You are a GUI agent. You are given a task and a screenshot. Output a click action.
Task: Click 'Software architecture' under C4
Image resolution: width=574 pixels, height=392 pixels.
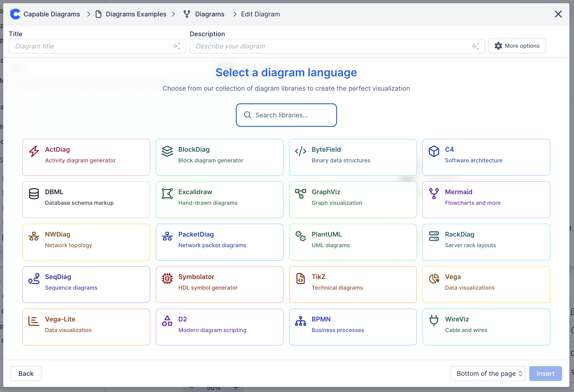pyautogui.click(x=473, y=160)
